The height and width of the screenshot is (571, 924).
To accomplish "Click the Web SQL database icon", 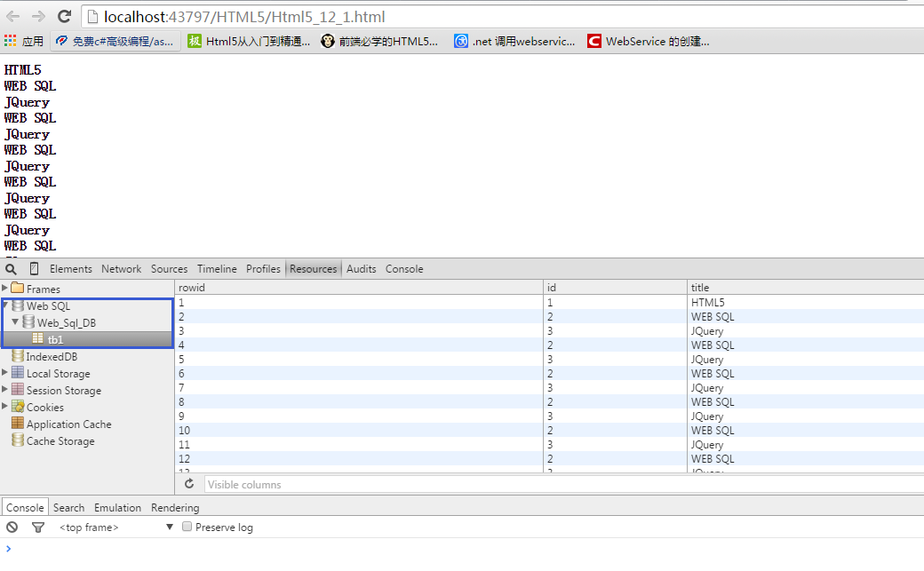I will pos(18,305).
